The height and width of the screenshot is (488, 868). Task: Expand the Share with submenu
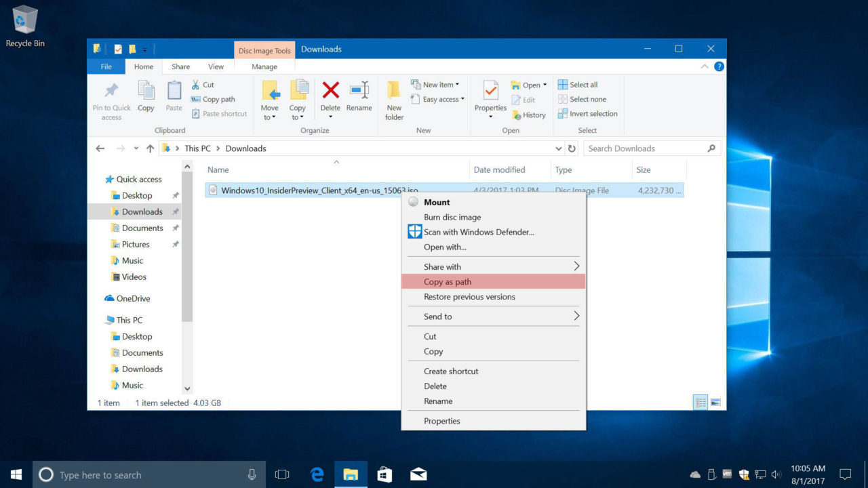point(494,266)
